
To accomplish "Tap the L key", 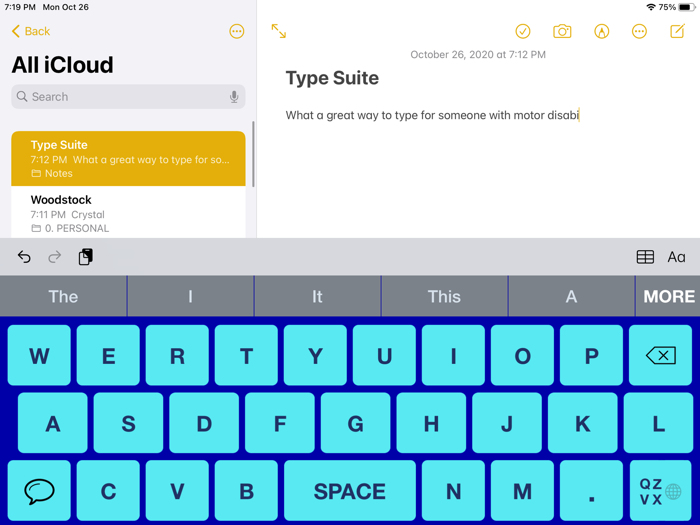I will click(658, 423).
